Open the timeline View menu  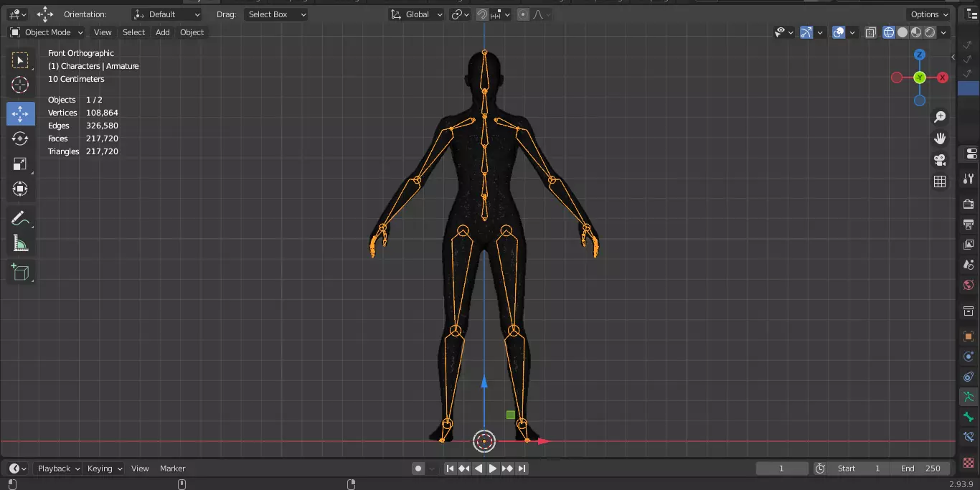click(x=140, y=468)
